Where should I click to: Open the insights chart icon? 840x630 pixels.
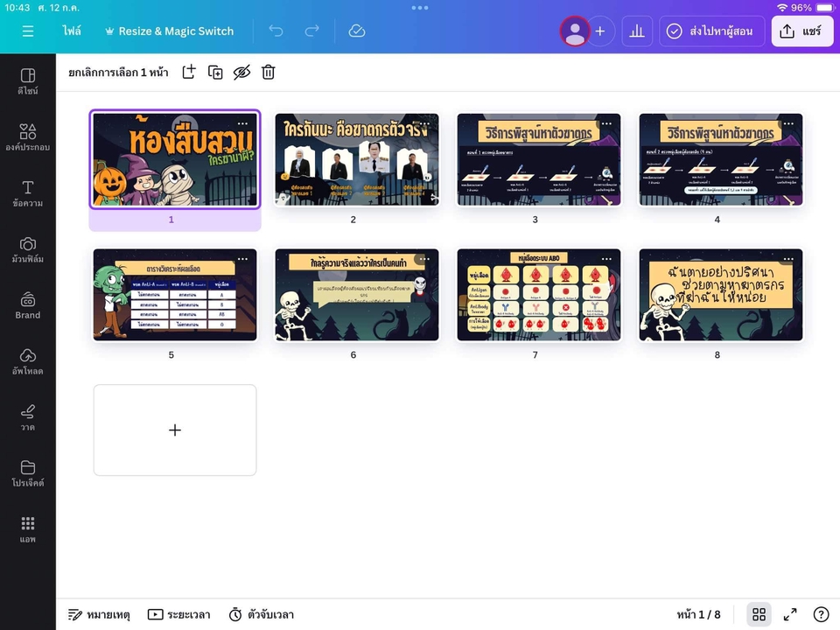(x=637, y=31)
